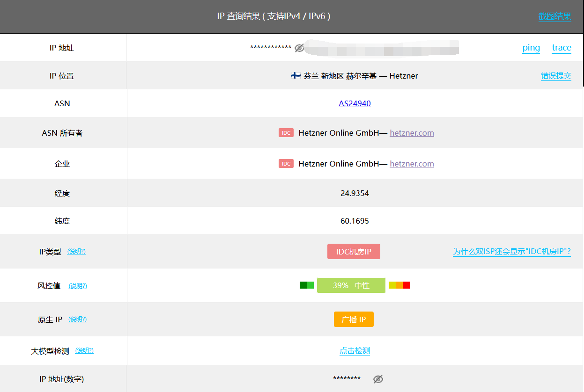The height and width of the screenshot is (392, 584).
Task: Click Hetzner Online GmbH text in 企业 row
Action: 339,164
